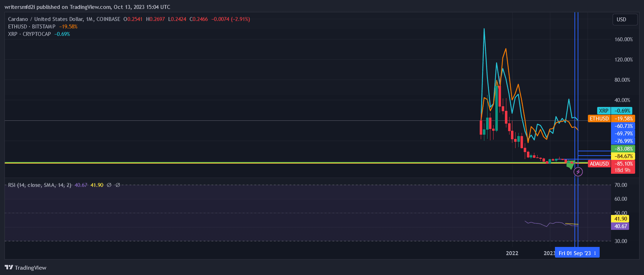Click the 2022 label on time axis
Image resolution: width=644 pixels, height=275 pixels.
(512, 253)
